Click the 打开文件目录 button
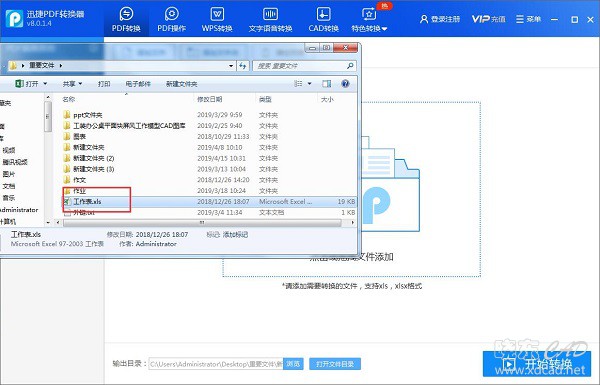Screen dimensions: 600x385 click(335, 364)
